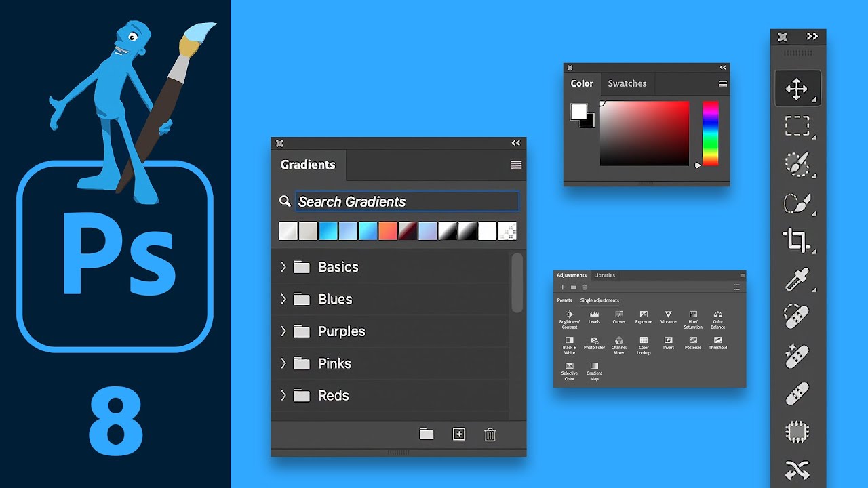This screenshot has width=868, height=488.
Task: Switch to the Swatches tab
Action: click(627, 83)
